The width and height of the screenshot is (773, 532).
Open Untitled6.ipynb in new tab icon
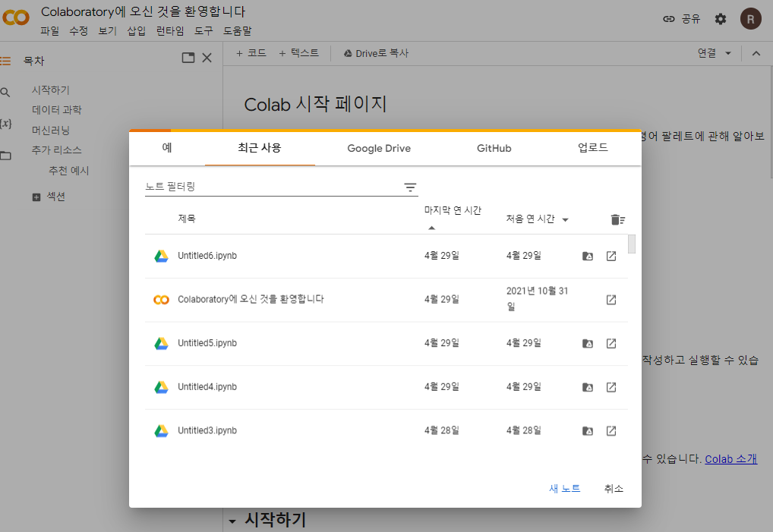click(x=611, y=257)
